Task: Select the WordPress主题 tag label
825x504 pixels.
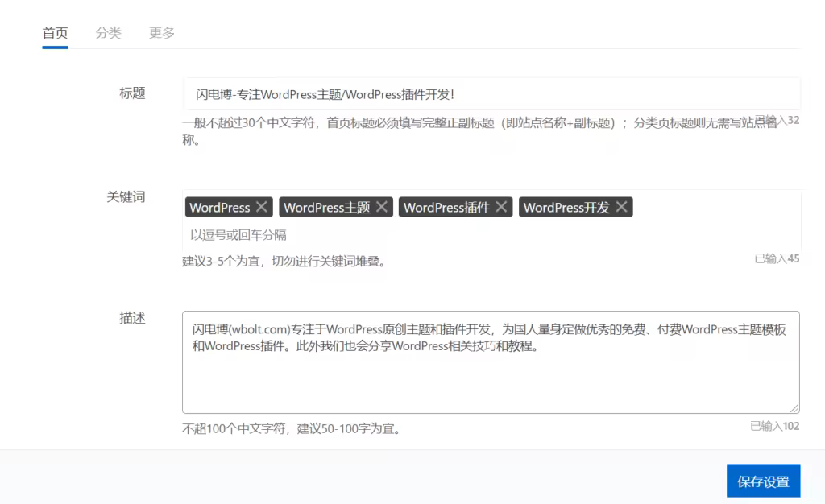Action: click(327, 208)
